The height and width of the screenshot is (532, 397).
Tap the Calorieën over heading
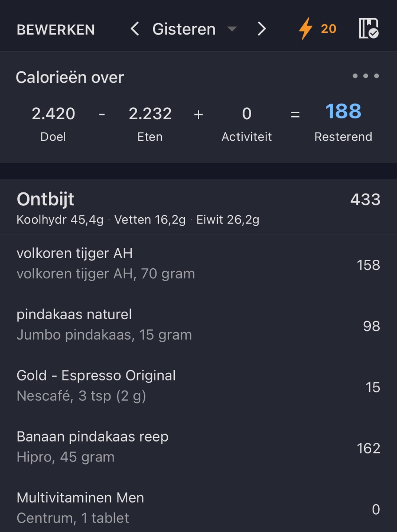coord(70,78)
